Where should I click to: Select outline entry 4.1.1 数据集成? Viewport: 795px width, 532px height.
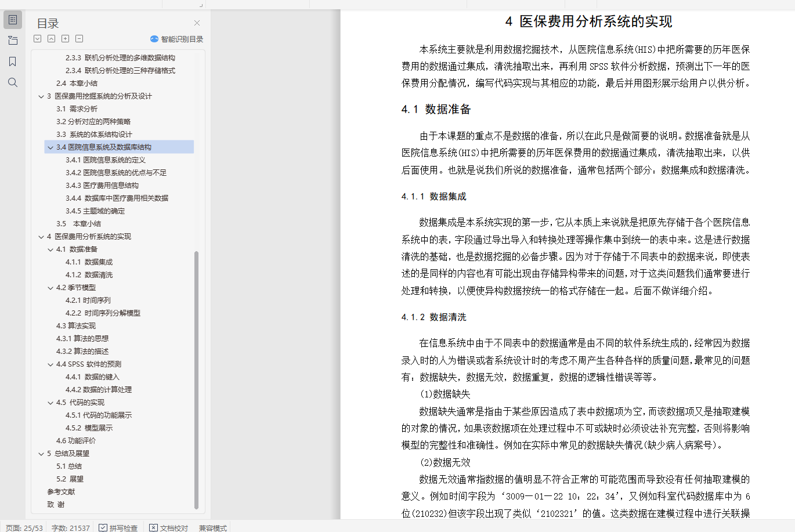[89, 262]
